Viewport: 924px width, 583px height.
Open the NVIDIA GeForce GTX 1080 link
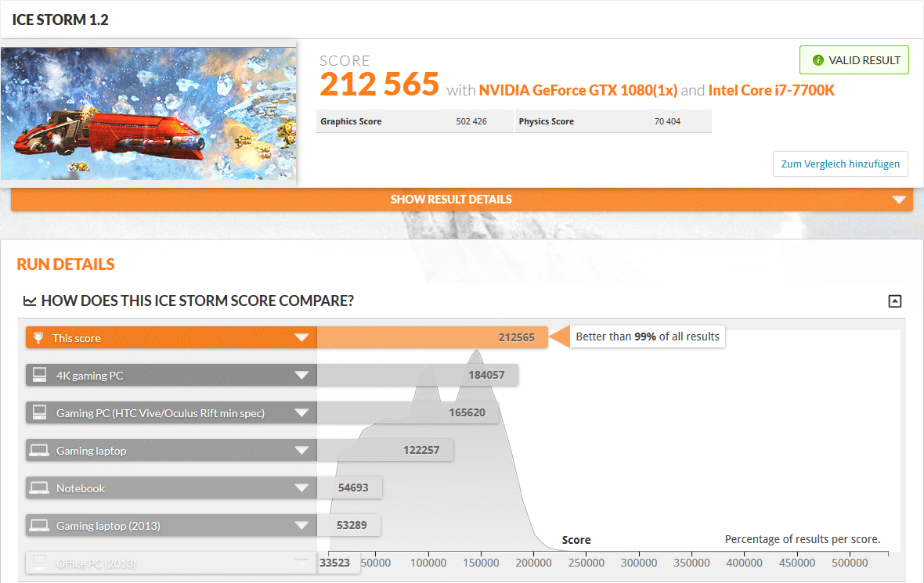pyautogui.click(x=578, y=90)
